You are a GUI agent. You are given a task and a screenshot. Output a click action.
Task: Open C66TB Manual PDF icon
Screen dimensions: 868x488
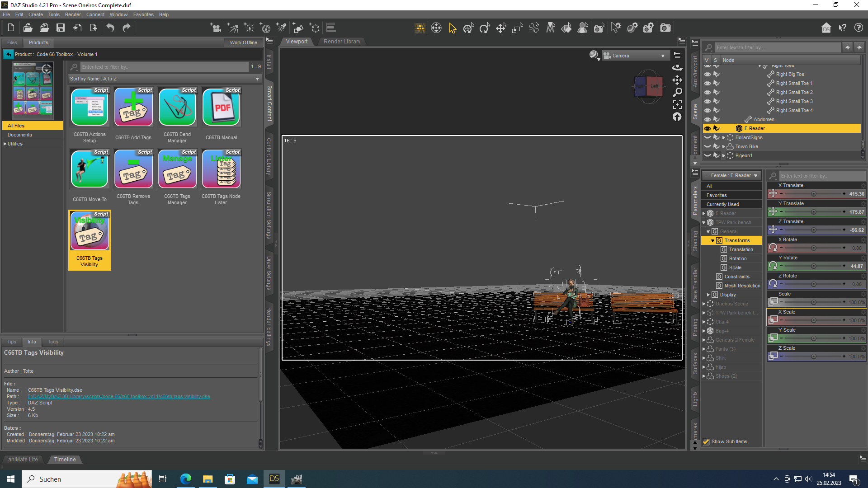pos(222,107)
